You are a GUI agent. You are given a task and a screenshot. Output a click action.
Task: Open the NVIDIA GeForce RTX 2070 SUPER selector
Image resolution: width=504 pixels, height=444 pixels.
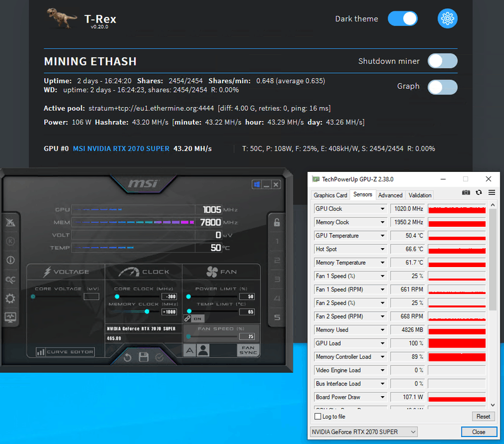point(364,432)
